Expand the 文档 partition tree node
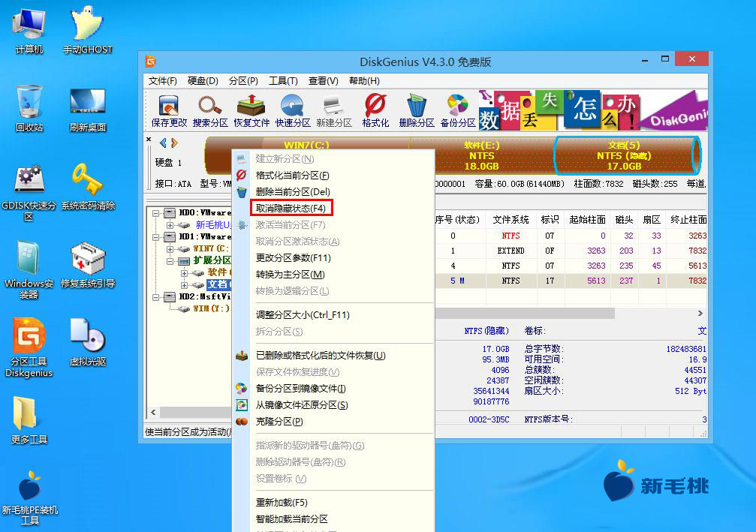Viewport: 756px width, 532px height. coord(184,285)
